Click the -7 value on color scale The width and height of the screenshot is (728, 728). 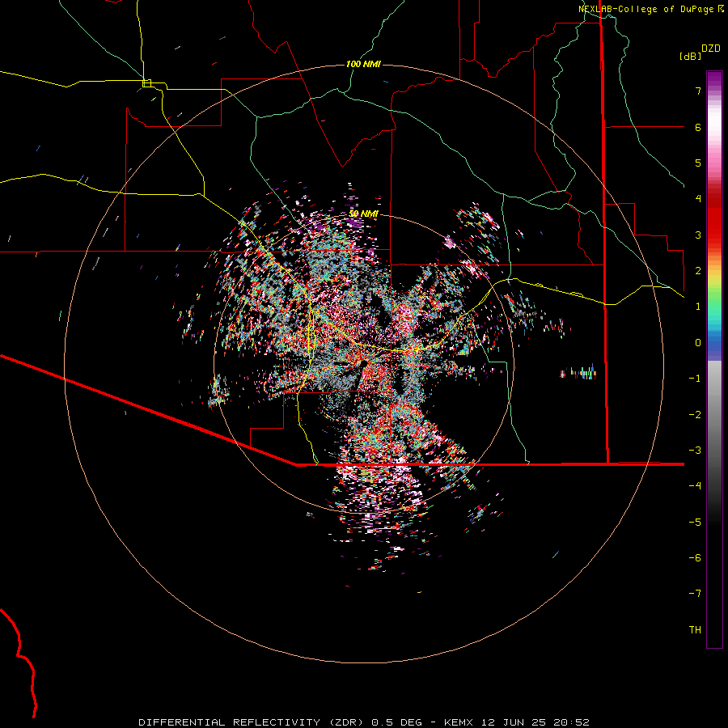click(695, 594)
